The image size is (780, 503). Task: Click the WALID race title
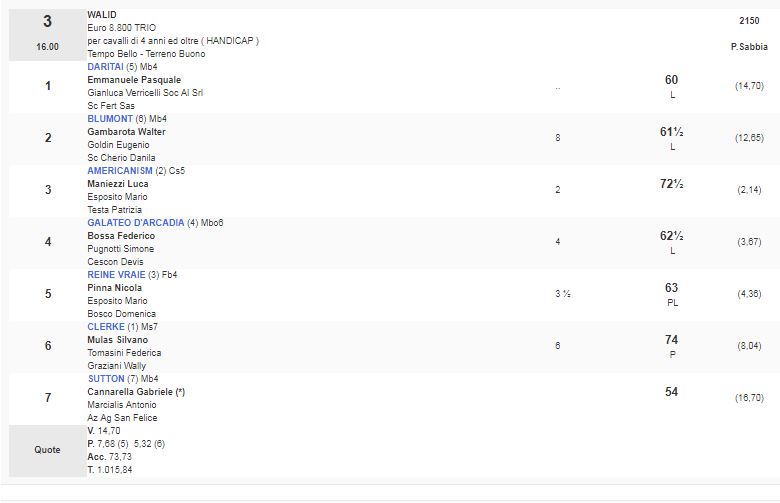tap(102, 15)
